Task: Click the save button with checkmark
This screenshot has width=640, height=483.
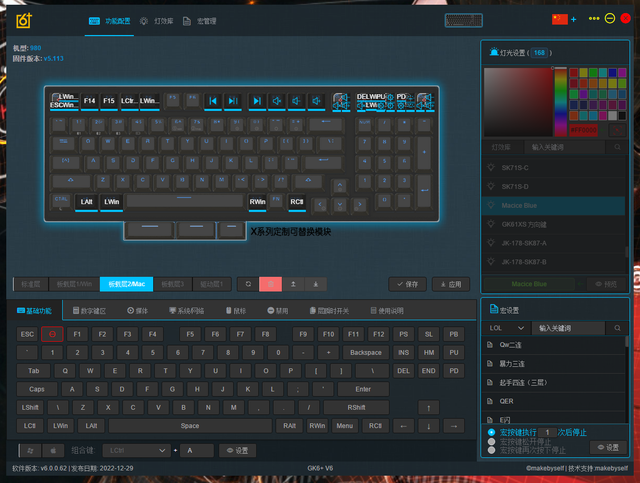Action: pyautogui.click(x=407, y=284)
